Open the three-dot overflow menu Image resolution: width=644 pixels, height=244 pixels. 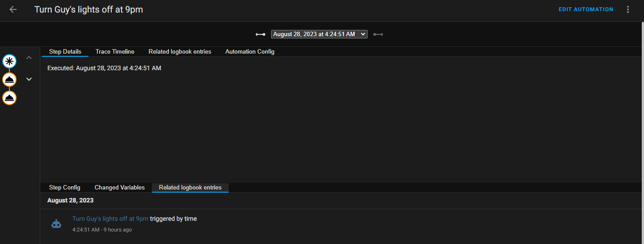tap(628, 9)
